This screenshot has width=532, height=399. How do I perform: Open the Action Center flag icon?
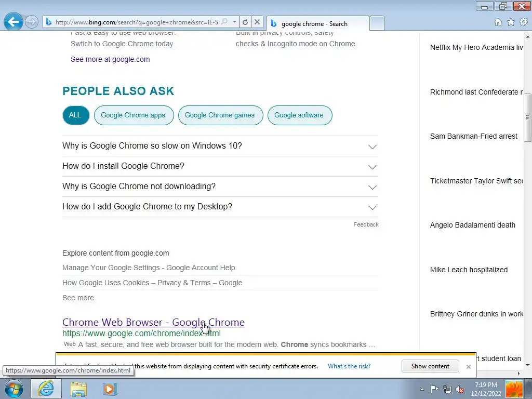434,389
